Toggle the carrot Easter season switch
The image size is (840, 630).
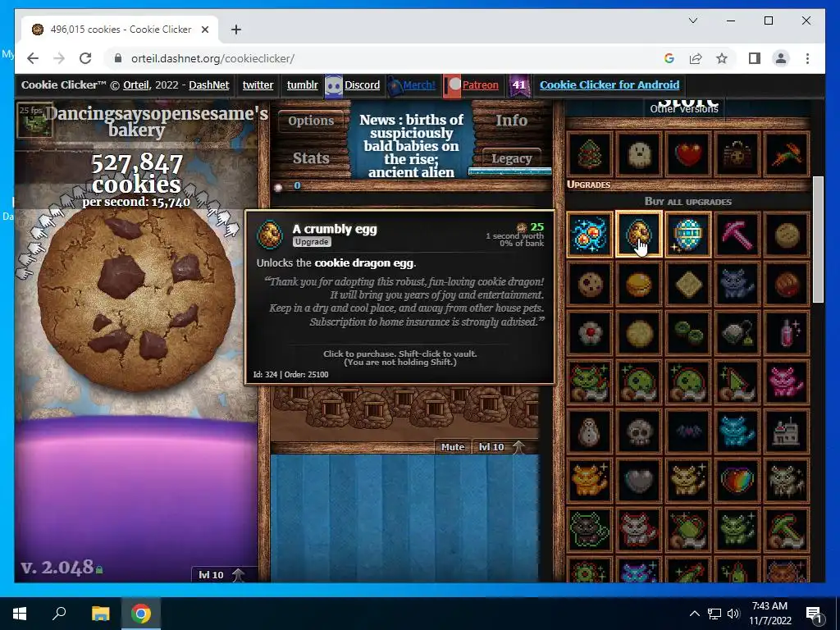click(x=787, y=154)
